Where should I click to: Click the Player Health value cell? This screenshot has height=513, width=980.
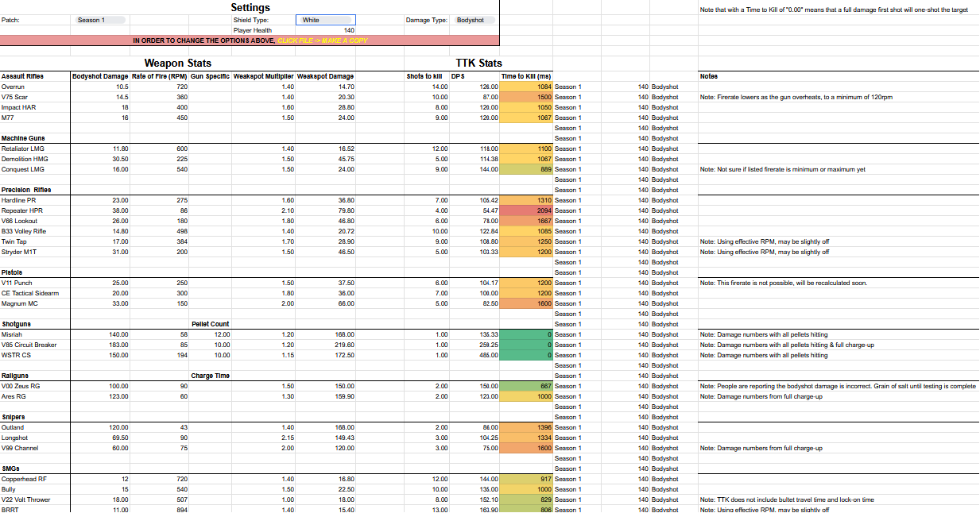point(326,30)
